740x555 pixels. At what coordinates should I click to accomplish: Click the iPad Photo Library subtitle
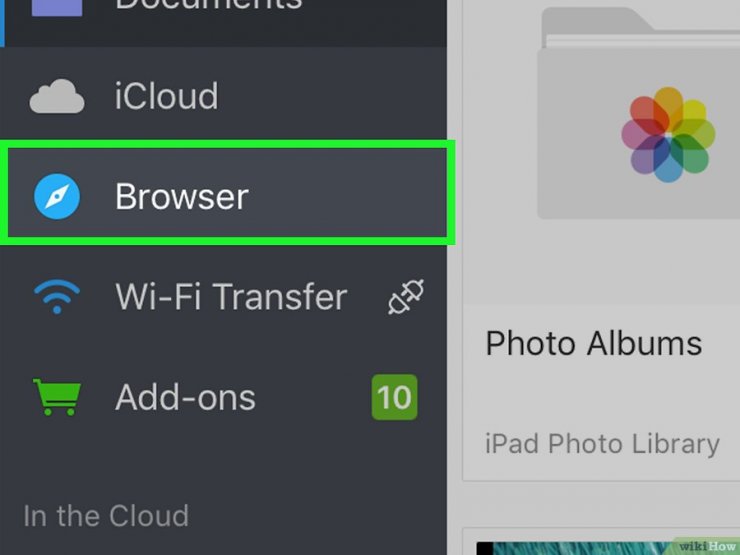602,444
